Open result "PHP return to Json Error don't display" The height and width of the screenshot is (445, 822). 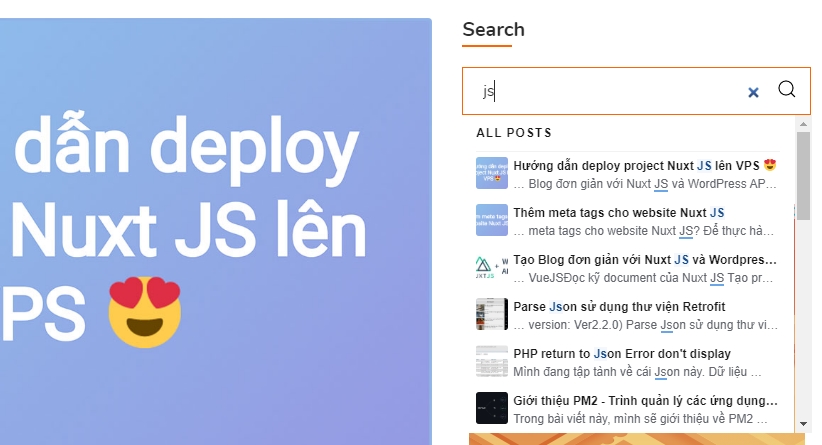(622, 354)
